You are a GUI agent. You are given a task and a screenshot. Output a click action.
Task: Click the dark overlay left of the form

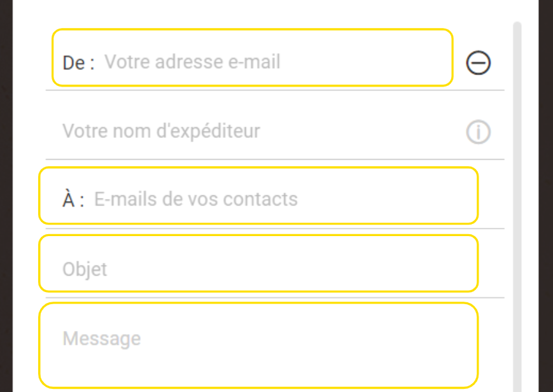point(6,196)
